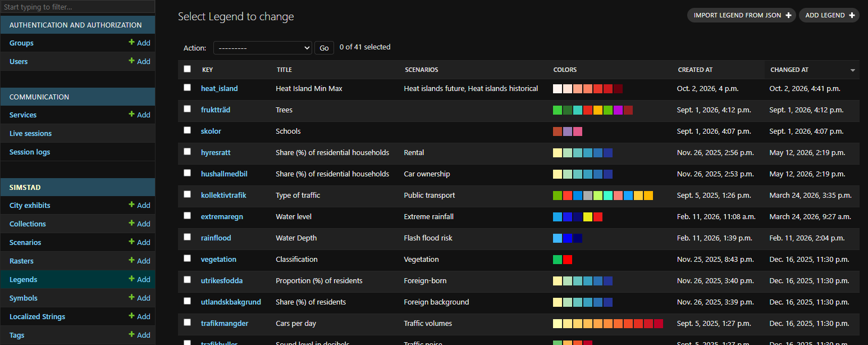Click the Add link next to Tags
The width and height of the screenshot is (868, 345).
tap(139, 335)
